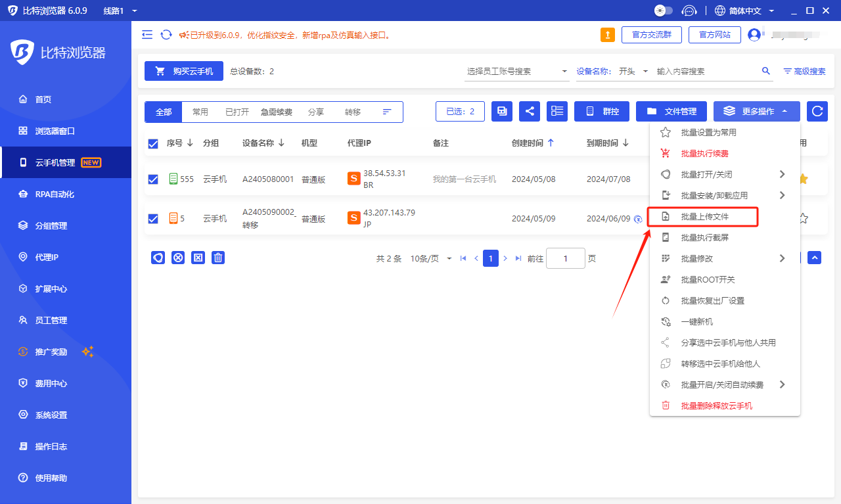Toggle the select-all checkbox in table header
The height and width of the screenshot is (504, 841).
pyautogui.click(x=153, y=144)
